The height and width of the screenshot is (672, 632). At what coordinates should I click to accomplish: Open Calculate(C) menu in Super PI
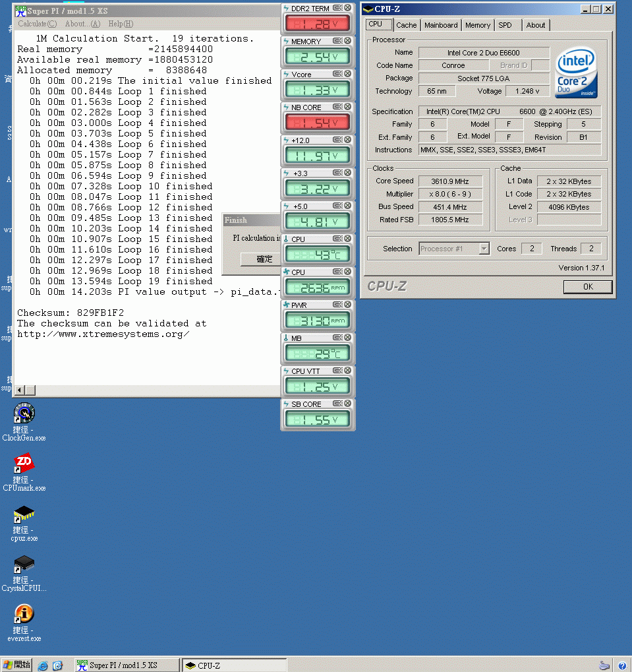pos(38,24)
